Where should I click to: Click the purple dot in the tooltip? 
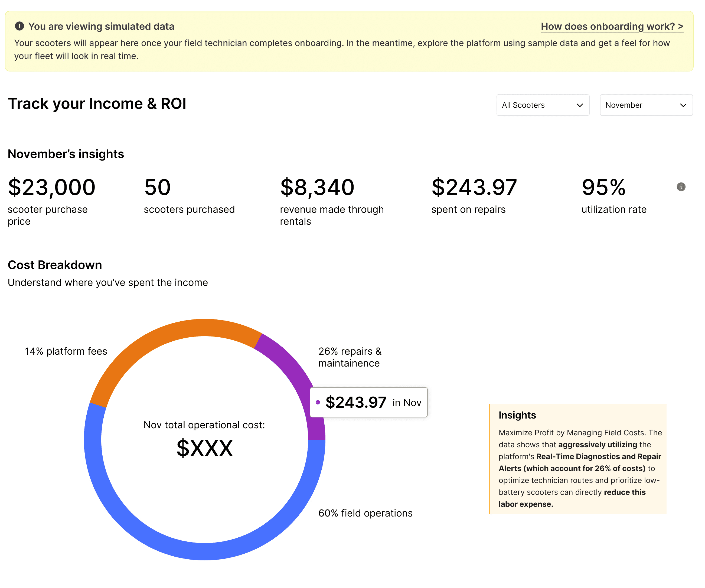pyautogui.click(x=318, y=402)
